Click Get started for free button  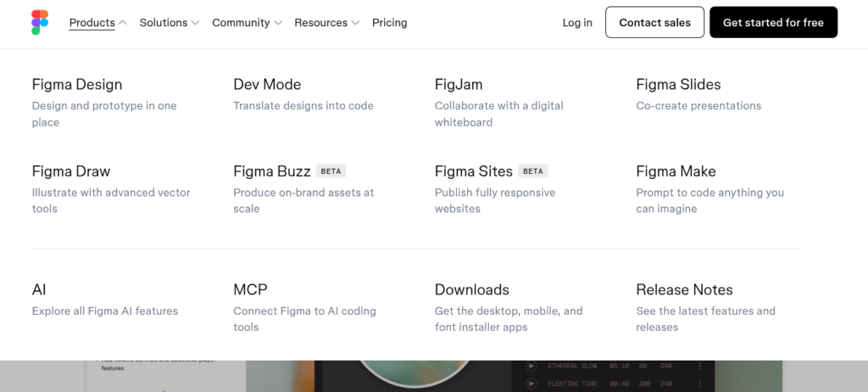773,22
